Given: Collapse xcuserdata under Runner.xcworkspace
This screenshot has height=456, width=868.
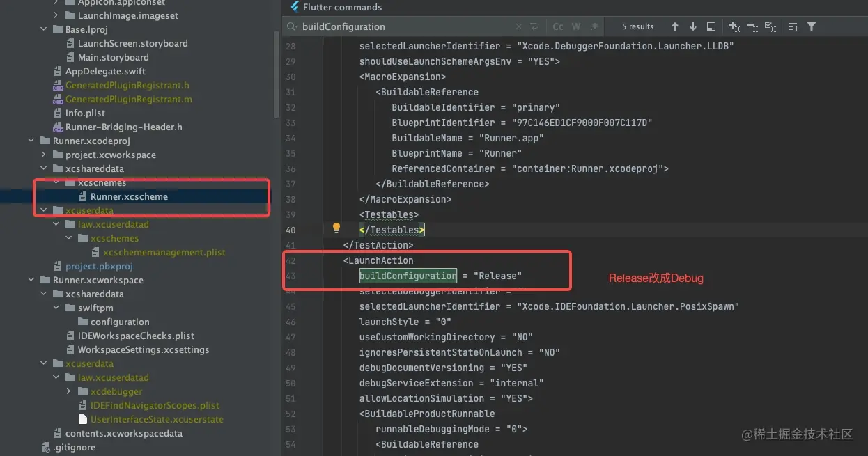Looking at the screenshot, I should [44, 363].
